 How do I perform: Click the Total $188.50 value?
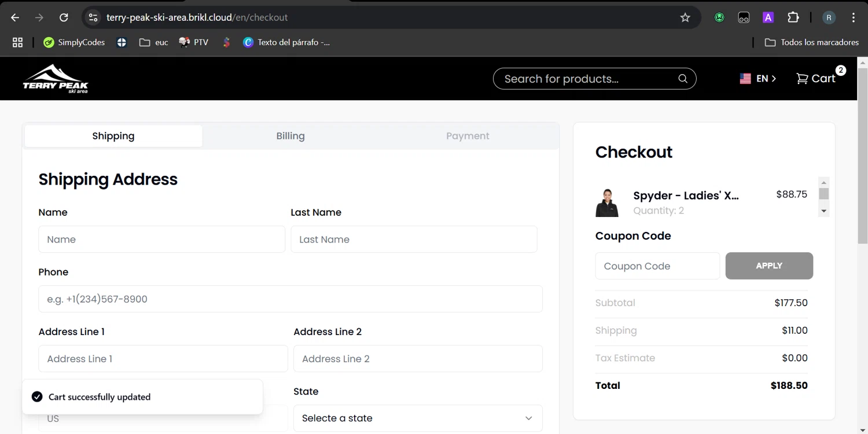click(789, 385)
